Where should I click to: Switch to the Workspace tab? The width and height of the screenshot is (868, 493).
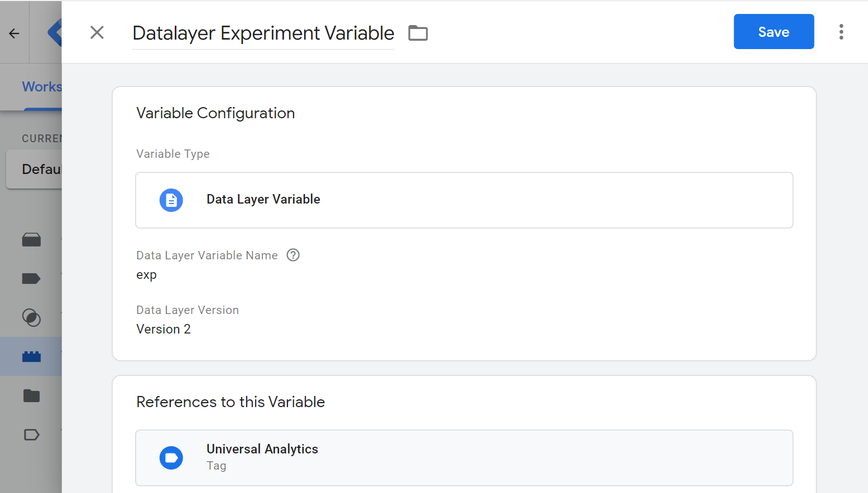pyautogui.click(x=42, y=87)
